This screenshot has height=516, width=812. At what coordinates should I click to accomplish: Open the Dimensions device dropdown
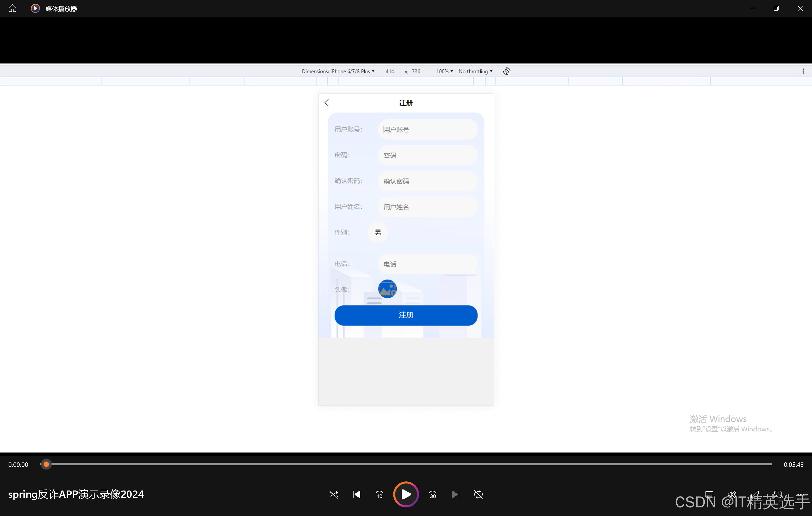(x=338, y=71)
